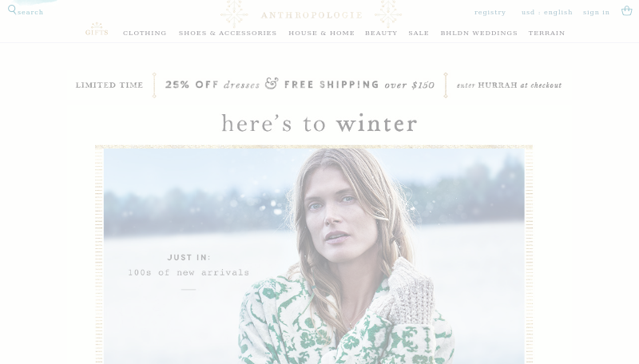Visit BHLDN Weddings
Screen dimensions: 639x364
tap(478, 33)
